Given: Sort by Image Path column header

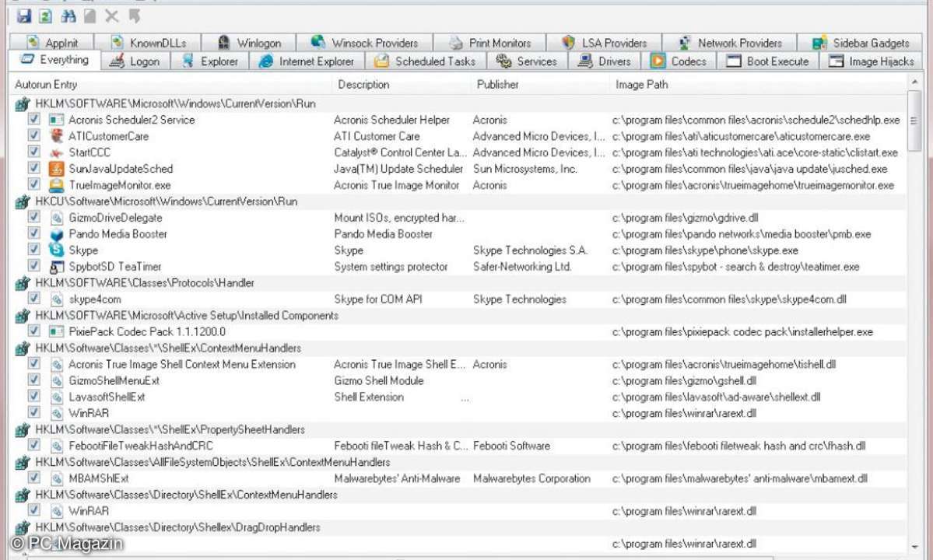Looking at the screenshot, I should click(x=757, y=85).
